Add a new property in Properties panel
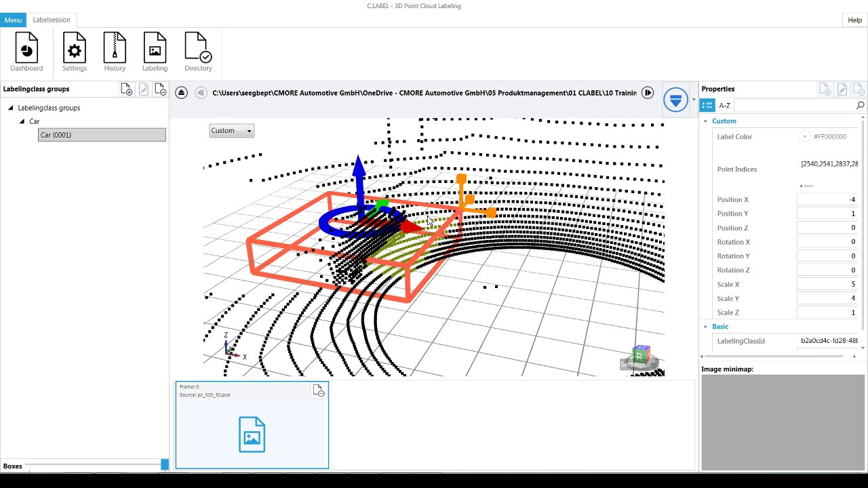 pos(825,89)
